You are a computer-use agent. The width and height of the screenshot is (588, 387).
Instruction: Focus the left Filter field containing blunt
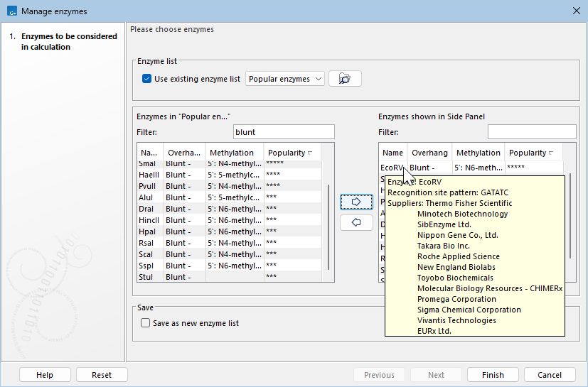(x=284, y=132)
